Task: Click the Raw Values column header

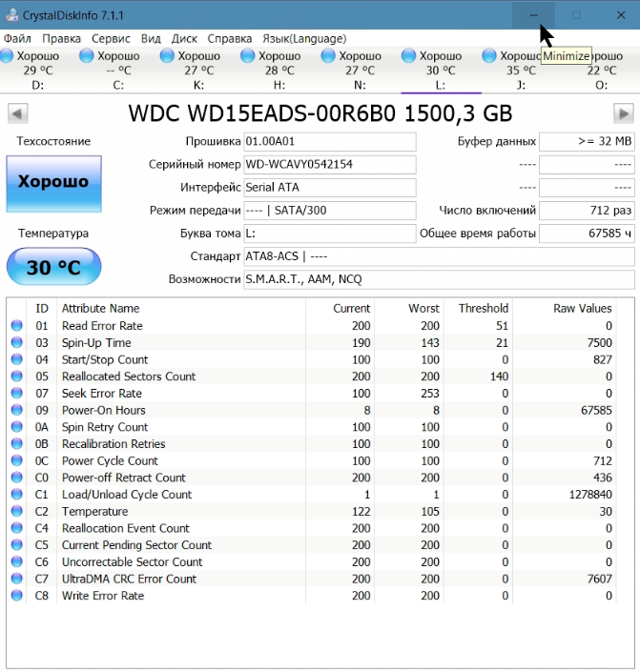Action: tap(582, 308)
